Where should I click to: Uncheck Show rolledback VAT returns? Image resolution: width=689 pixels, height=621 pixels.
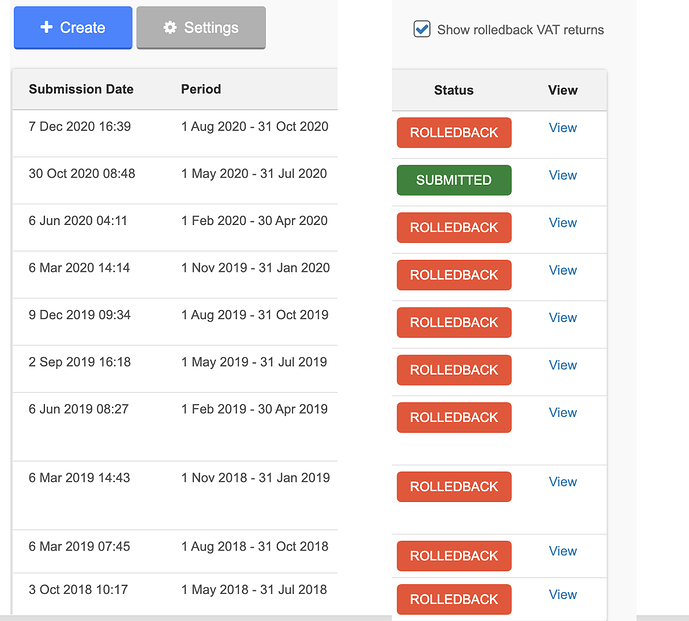(x=422, y=29)
